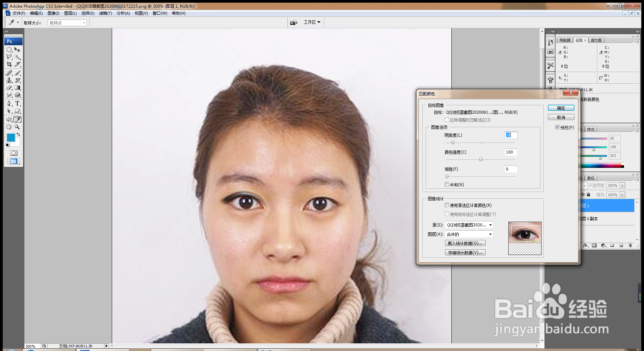Screen dimensions: 644x351
Task: Select the Magic Wand tool
Action: pos(18,57)
